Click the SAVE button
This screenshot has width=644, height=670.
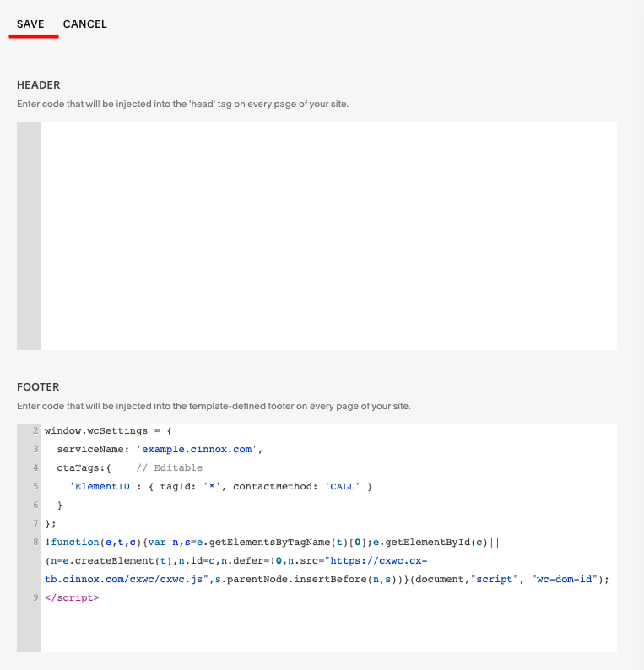(30, 24)
